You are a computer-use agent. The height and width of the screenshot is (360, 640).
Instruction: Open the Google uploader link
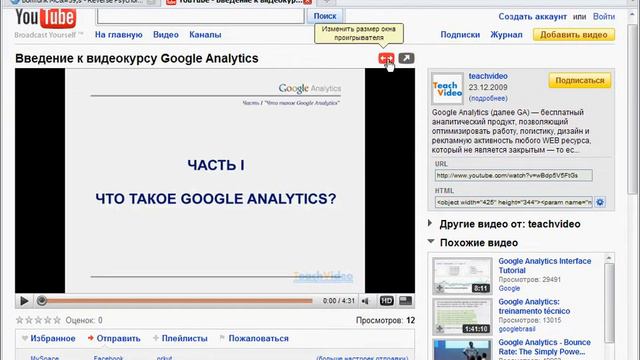coord(509,288)
